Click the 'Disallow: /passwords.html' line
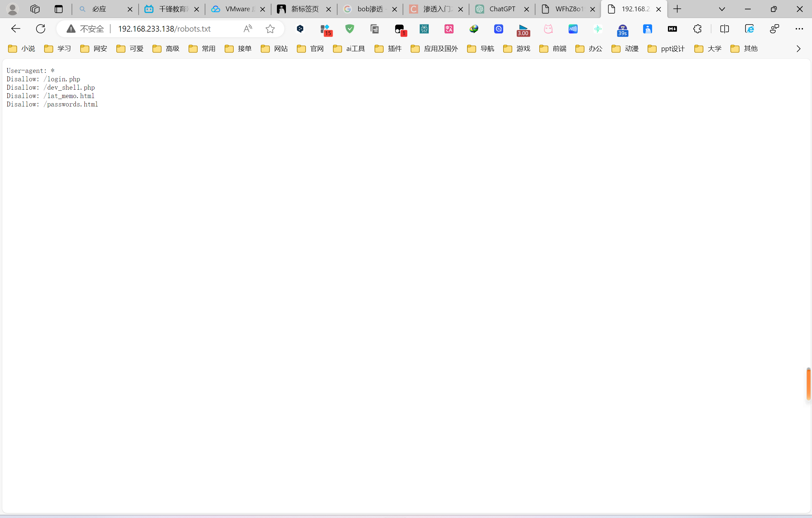The width and height of the screenshot is (812, 518). [52, 104]
